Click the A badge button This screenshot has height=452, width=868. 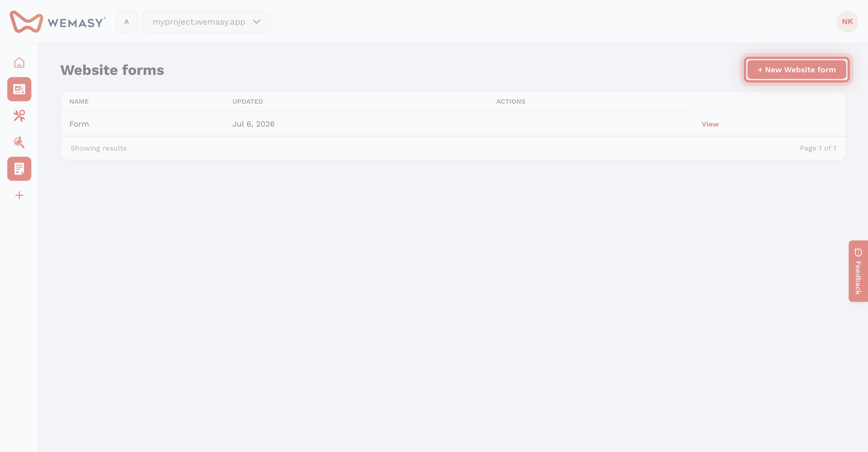[126, 22]
